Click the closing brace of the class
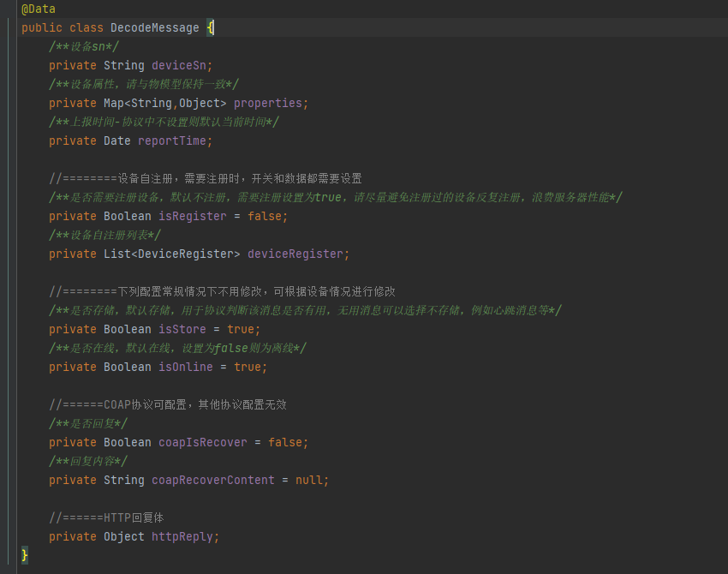The width and height of the screenshot is (728, 574). tap(24, 555)
